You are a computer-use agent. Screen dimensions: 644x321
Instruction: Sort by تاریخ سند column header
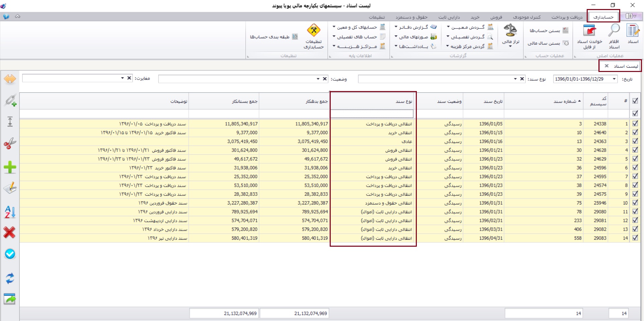(x=484, y=101)
